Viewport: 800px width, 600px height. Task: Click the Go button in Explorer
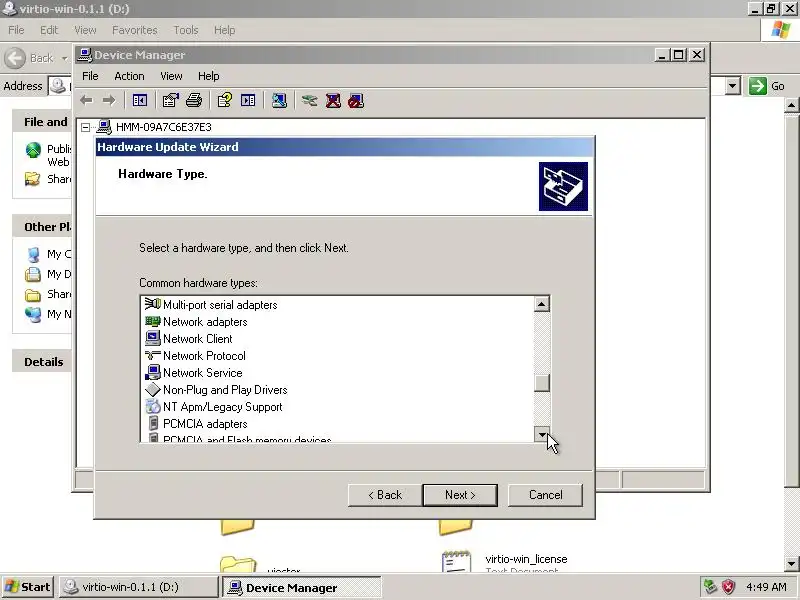pyautogui.click(x=767, y=86)
